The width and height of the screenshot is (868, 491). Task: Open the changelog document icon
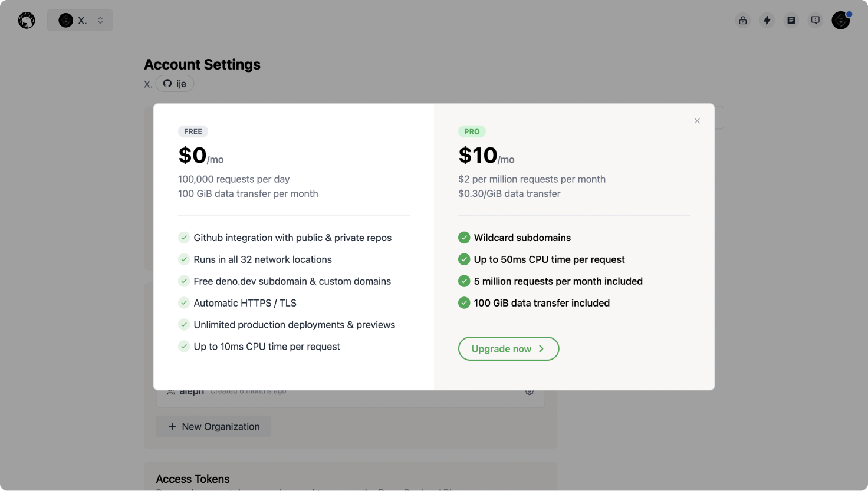(x=791, y=19)
